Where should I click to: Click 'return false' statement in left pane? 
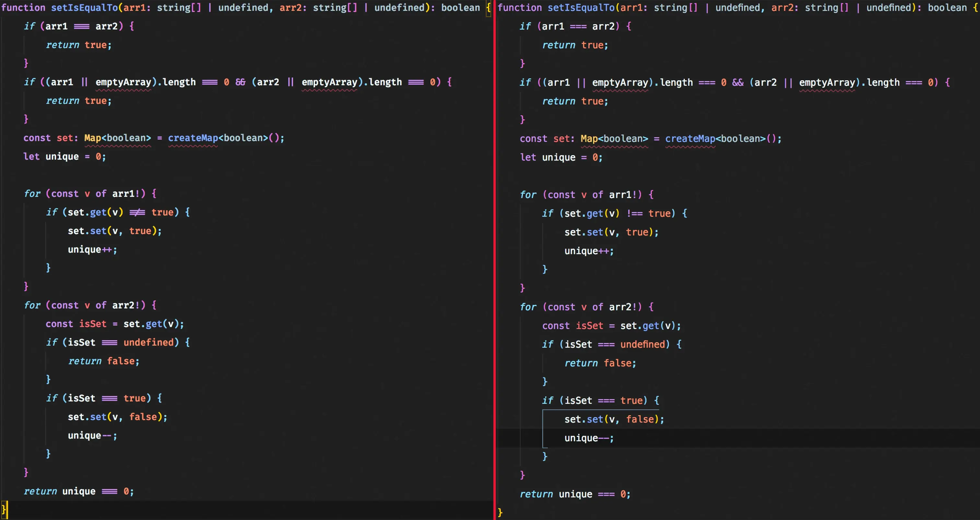[x=103, y=361]
